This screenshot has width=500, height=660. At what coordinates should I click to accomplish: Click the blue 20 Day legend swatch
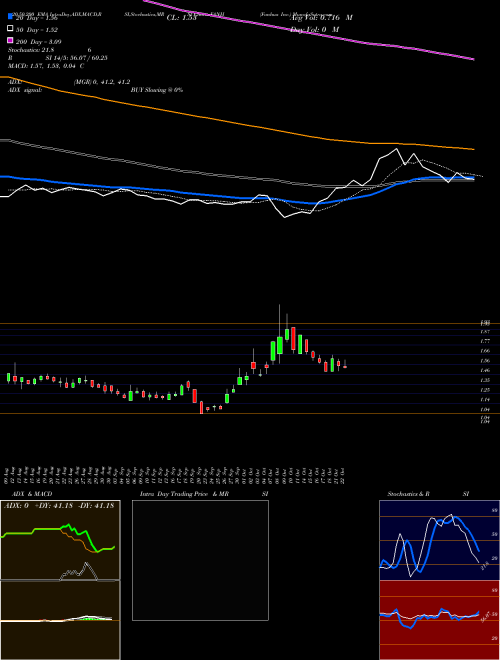(x=10, y=17)
